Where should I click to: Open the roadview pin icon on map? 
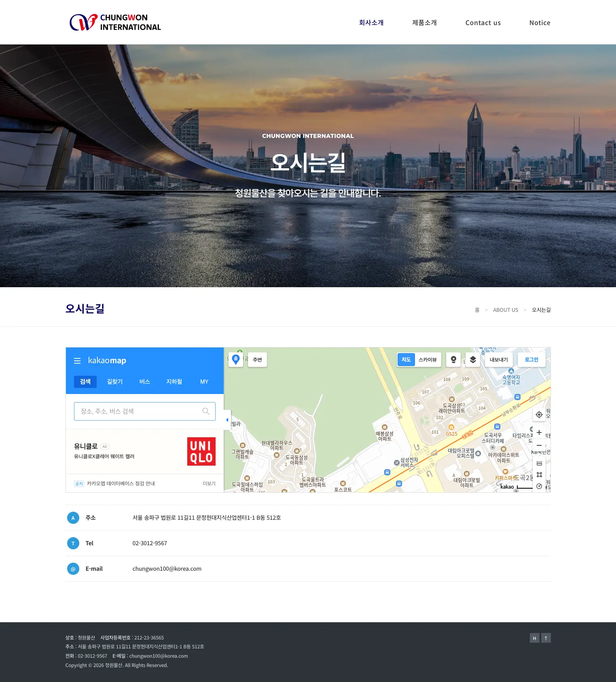pos(453,360)
